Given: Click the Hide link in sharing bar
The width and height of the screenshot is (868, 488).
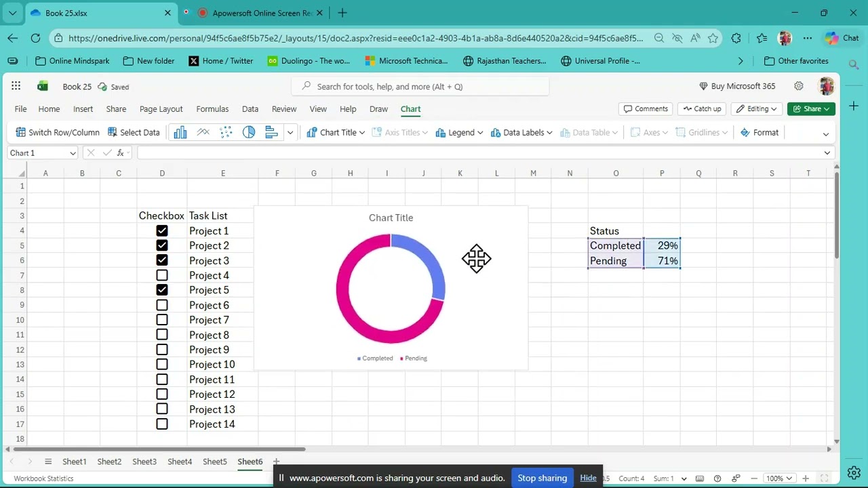Looking at the screenshot, I should (588, 478).
